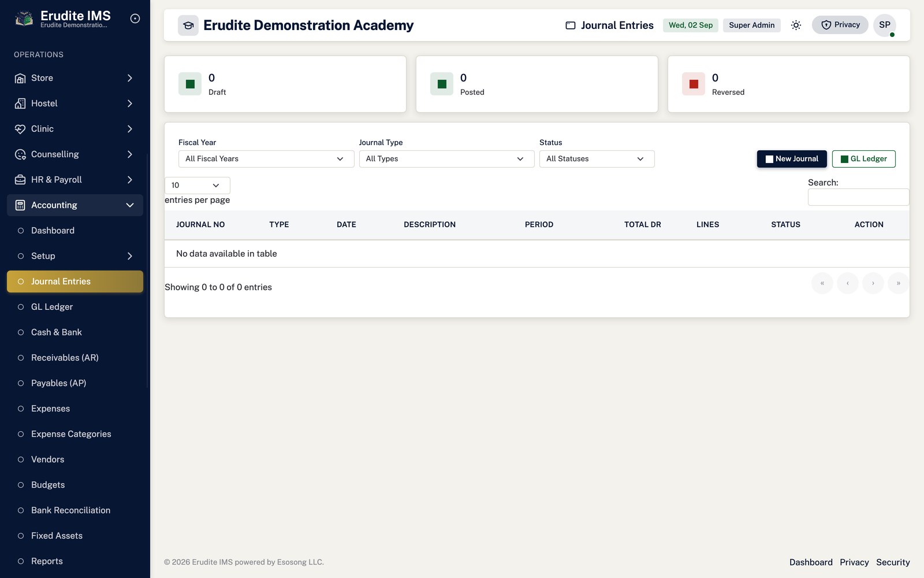
Task: Click the first page pagination button
Action: [822, 283]
